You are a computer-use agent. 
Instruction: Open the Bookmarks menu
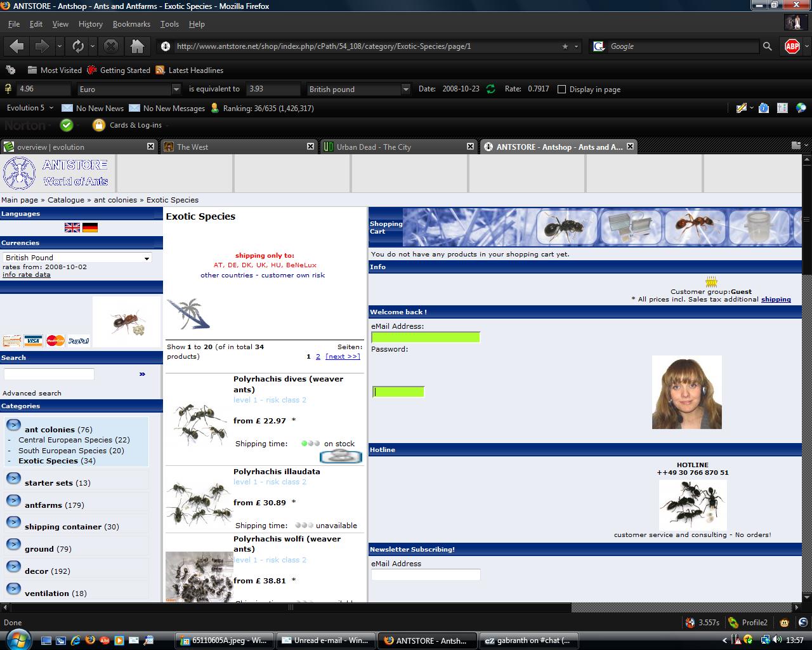(131, 24)
